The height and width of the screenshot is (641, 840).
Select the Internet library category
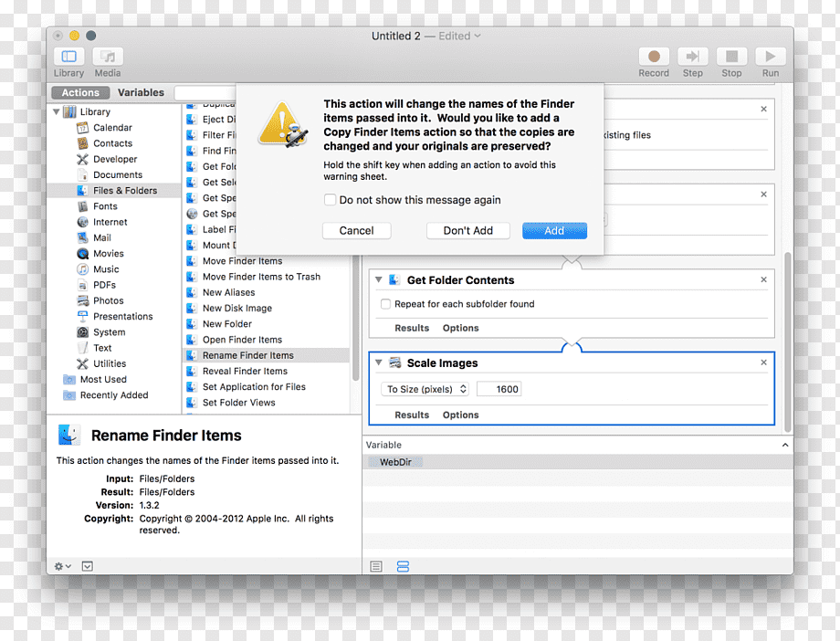(x=110, y=222)
